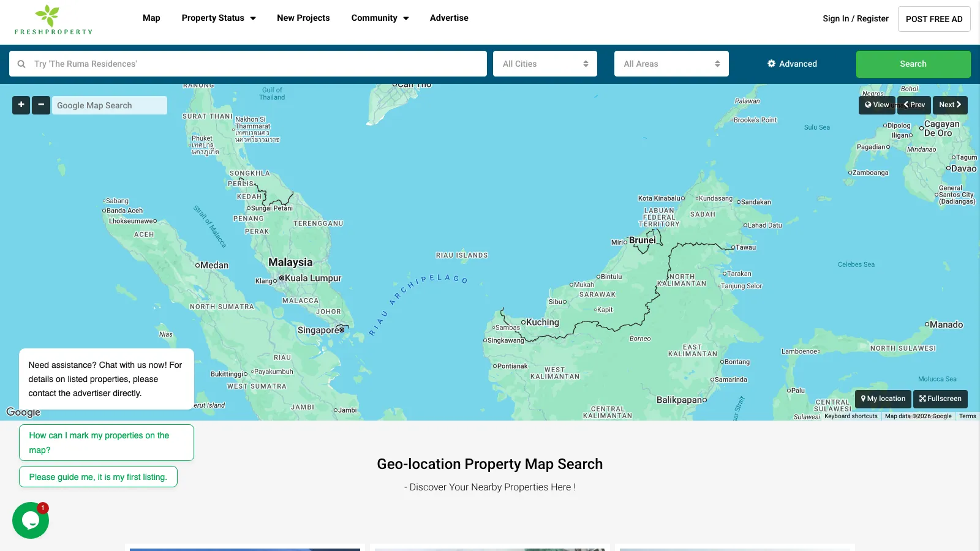
Task: Open New Projects in the navigation
Action: click(x=303, y=18)
